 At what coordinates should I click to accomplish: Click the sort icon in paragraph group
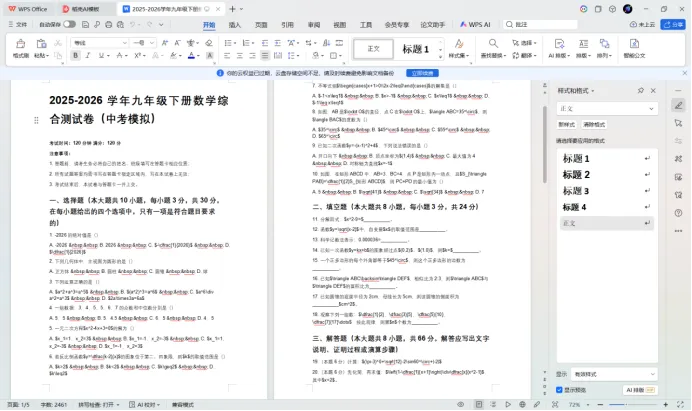(x=326, y=43)
